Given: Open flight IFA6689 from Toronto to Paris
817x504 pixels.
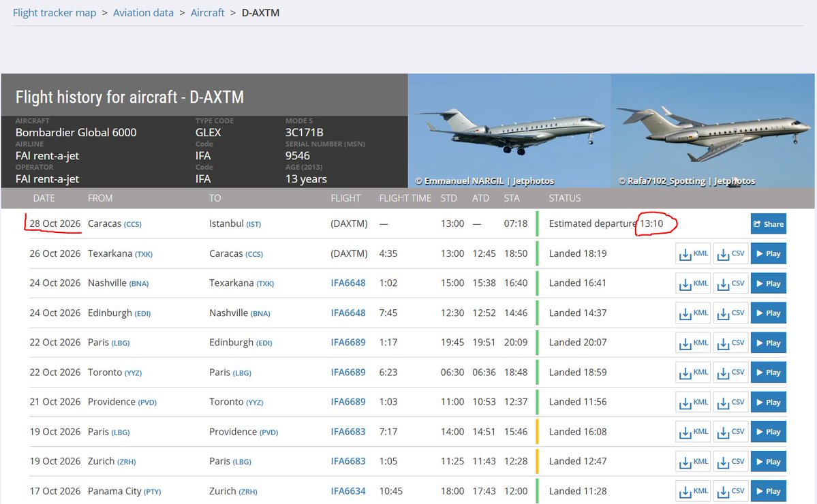Looking at the screenshot, I should click(348, 373).
